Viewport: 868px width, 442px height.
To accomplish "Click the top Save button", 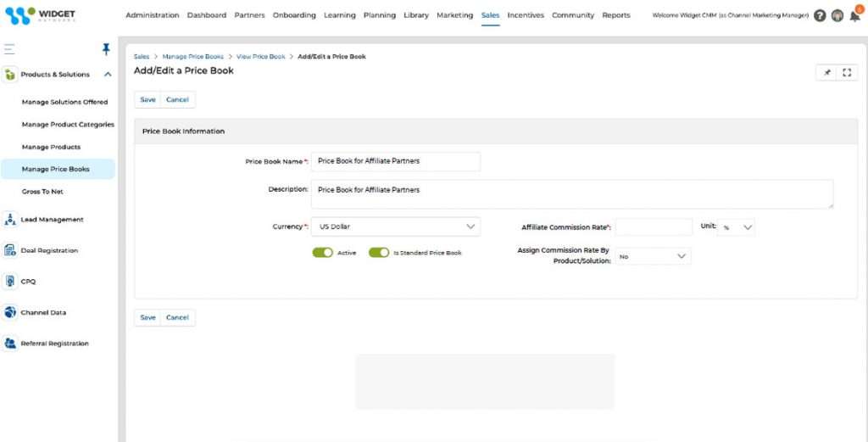I will coord(147,100).
